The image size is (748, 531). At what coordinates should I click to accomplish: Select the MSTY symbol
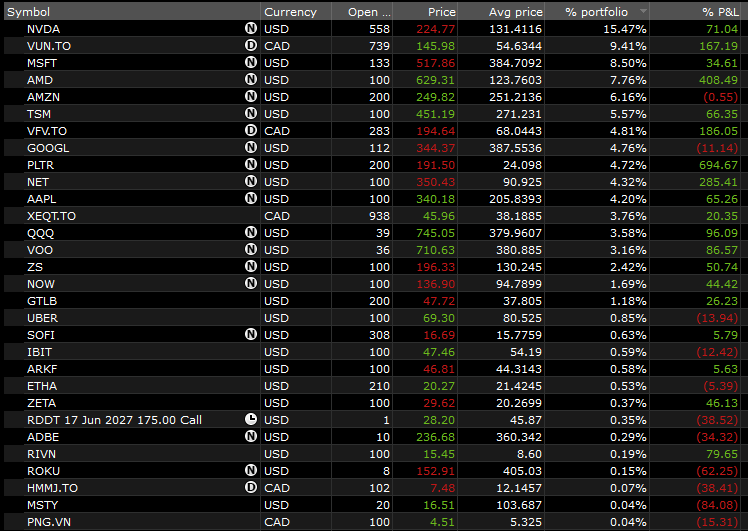[42, 505]
